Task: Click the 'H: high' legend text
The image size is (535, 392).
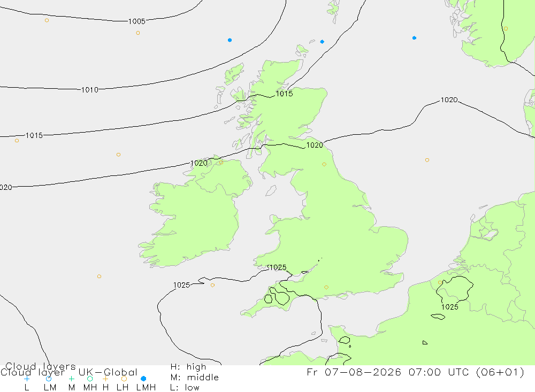Action: [x=188, y=367]
